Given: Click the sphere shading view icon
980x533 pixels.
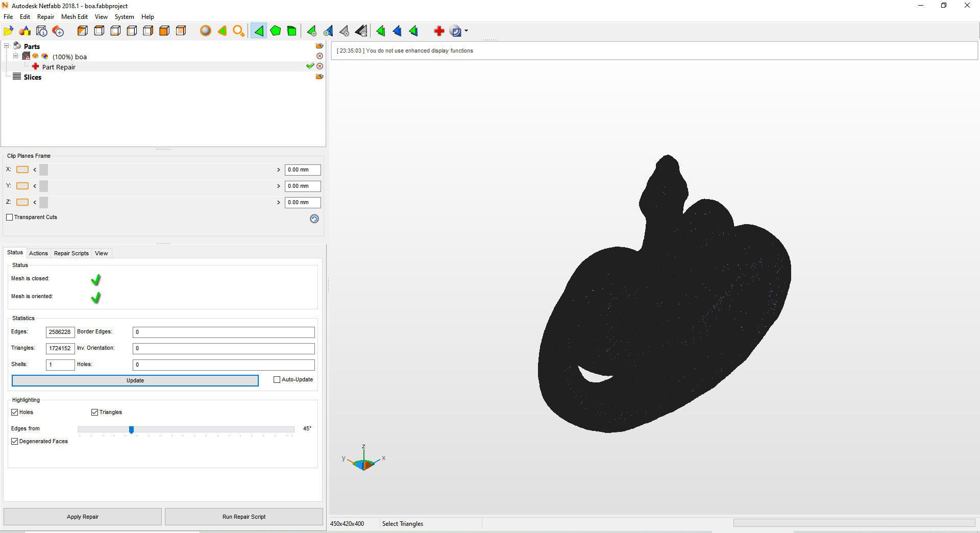Looking at the screenshot, I should 206,31.
